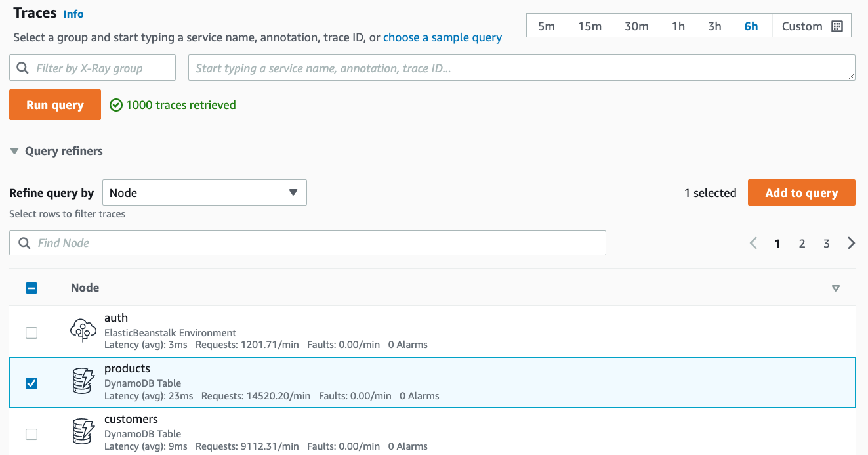
Task: Go to next page of nodes
Action: 851,244
